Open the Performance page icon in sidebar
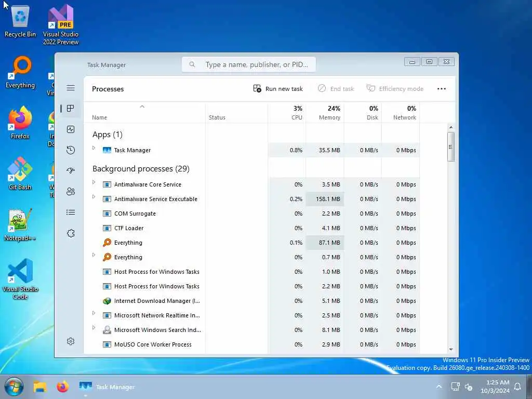The width and height of the screenshot is (532, 399). (x=71, y=129)
